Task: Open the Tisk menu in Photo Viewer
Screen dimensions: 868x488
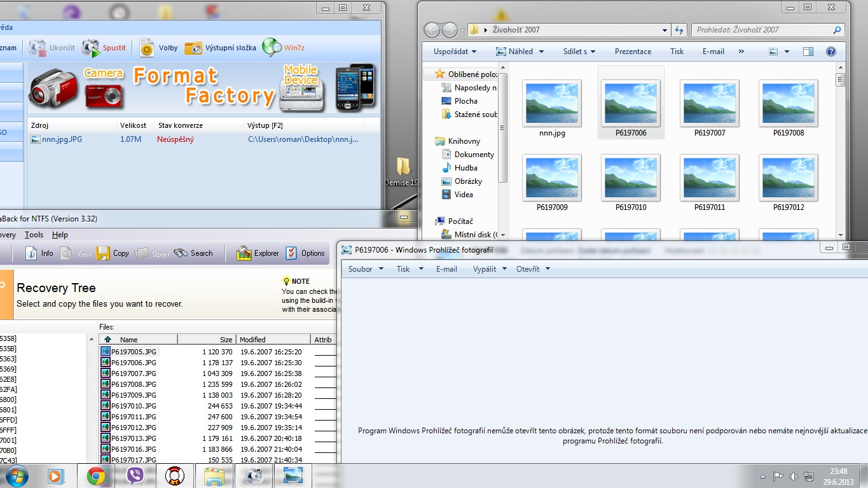Action: [410, 269]
